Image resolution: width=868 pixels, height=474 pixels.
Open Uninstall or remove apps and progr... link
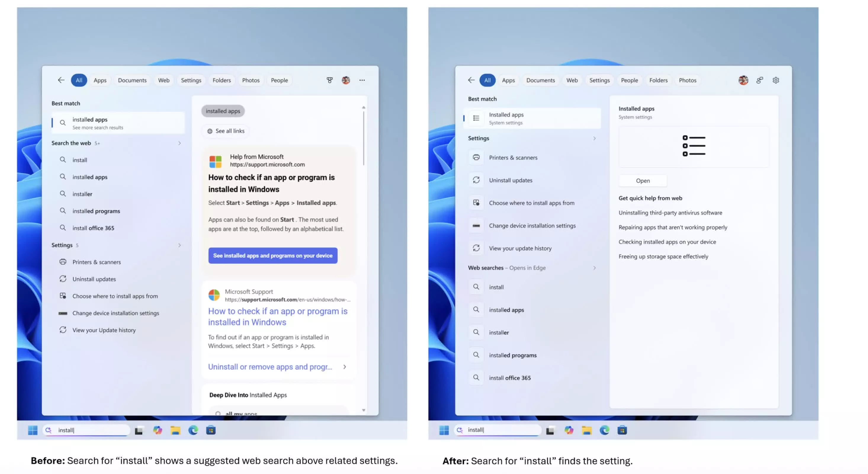click(x=270, y=367)
